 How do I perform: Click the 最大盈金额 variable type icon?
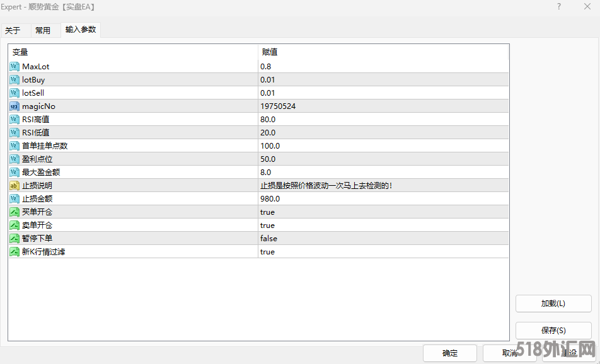[14, 172]
